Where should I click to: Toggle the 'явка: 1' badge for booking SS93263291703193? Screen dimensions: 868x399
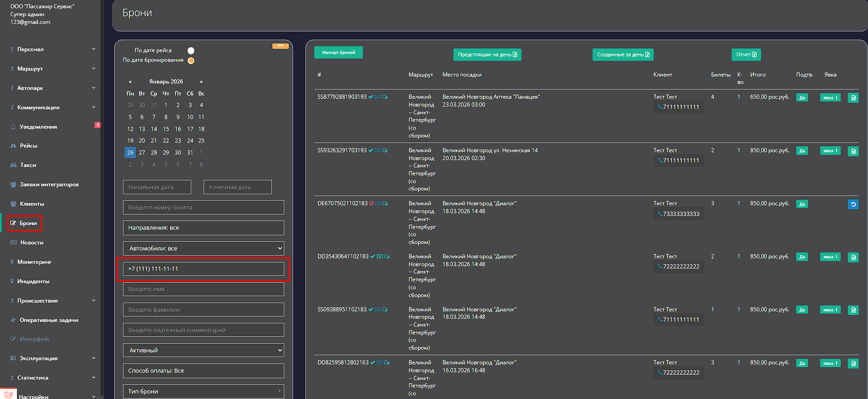830,151
